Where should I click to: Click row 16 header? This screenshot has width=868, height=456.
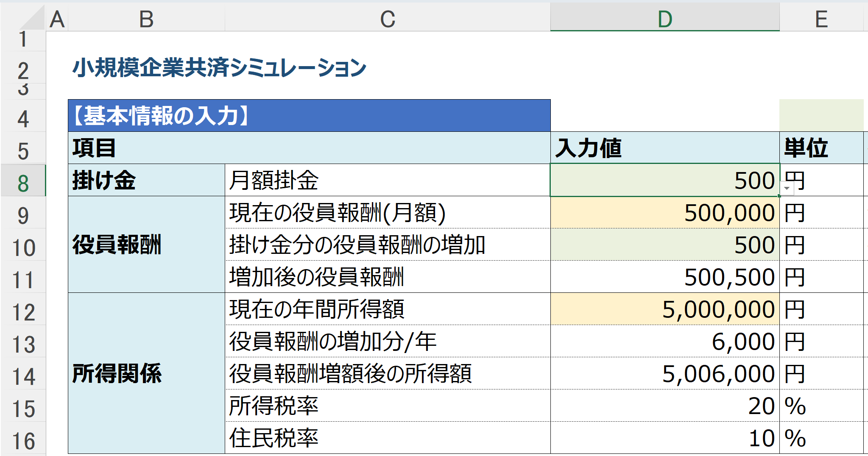23,441
